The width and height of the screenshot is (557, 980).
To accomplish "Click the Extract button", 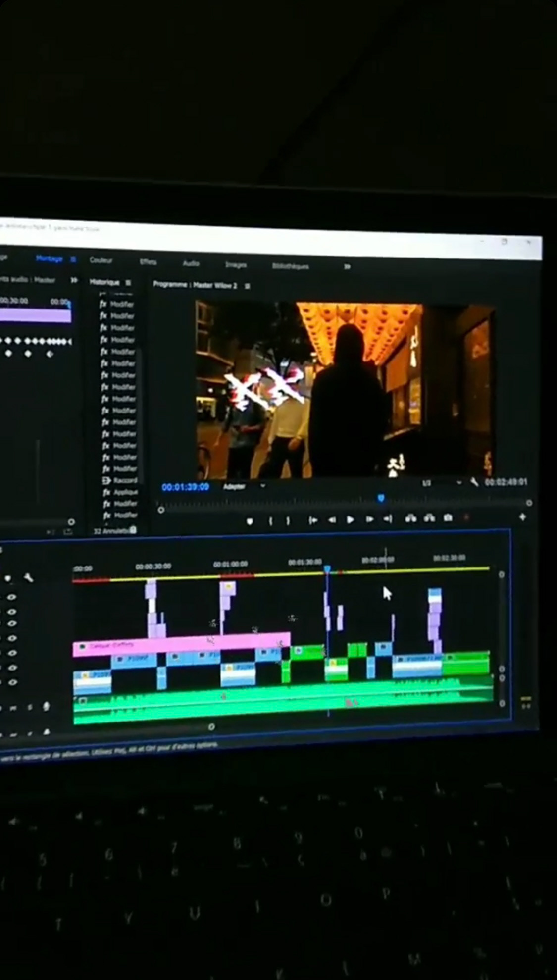I will click(429, 518).
